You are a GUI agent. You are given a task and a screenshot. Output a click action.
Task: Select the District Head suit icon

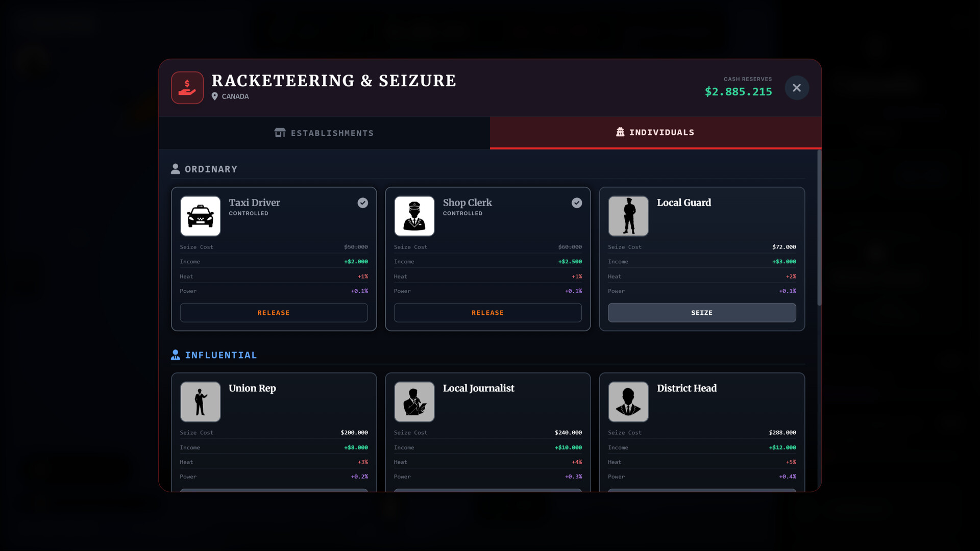tap(628, 402)
